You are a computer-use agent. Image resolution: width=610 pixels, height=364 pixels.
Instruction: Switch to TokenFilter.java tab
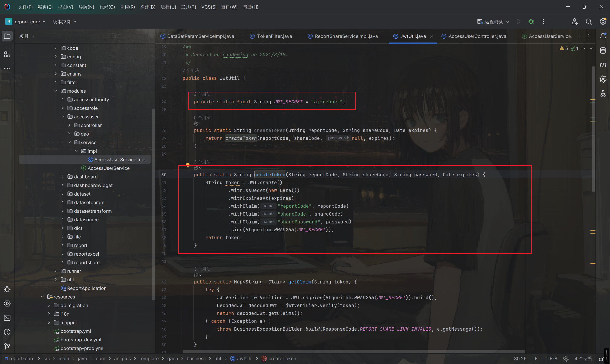coord(271,36)
